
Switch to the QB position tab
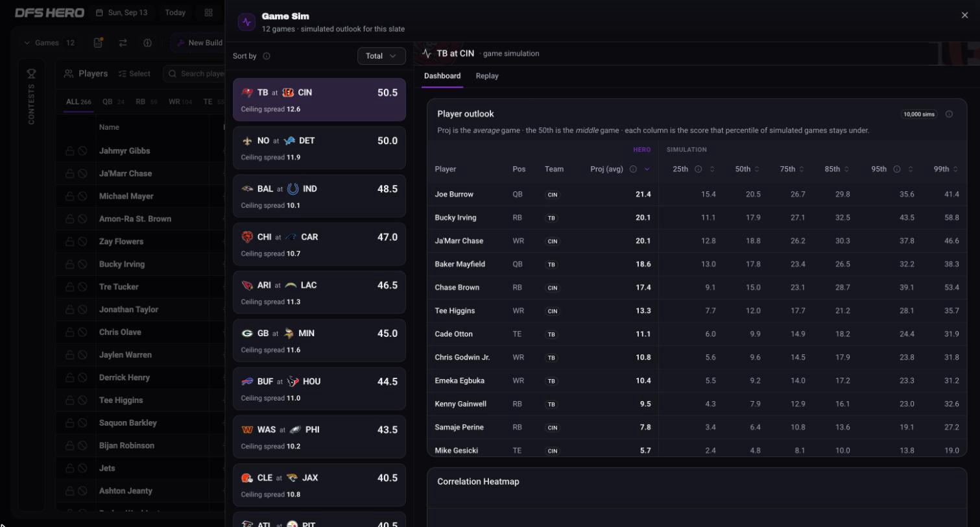(113, 102)
